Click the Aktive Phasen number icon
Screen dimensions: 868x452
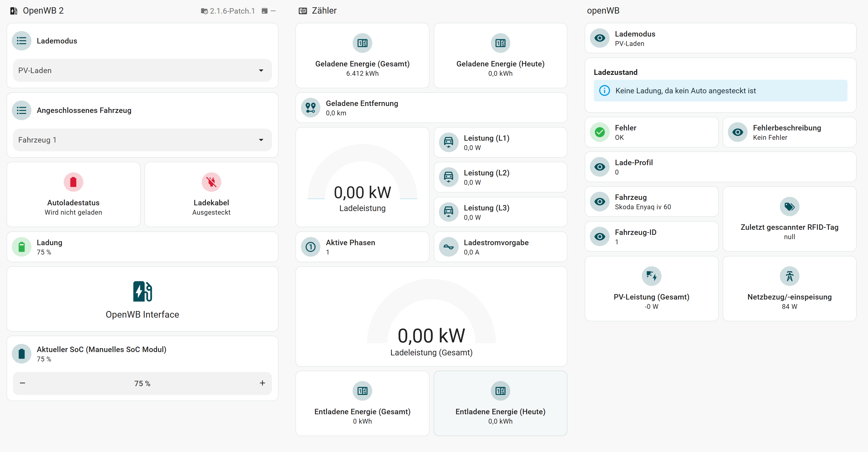coord(310,247)
